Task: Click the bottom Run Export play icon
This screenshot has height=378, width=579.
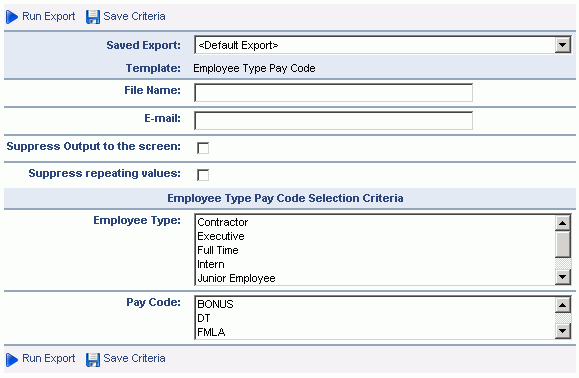Action: coord(12,360)
